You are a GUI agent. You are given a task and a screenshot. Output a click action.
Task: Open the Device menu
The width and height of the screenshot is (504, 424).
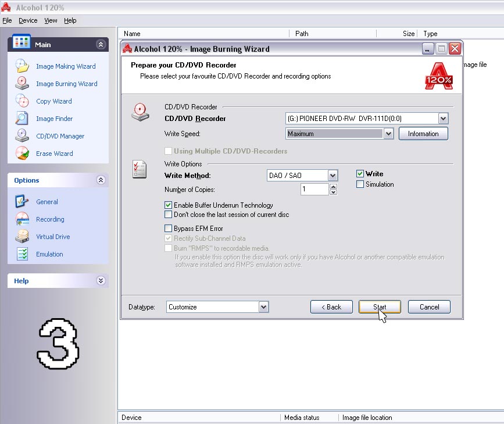28,20
